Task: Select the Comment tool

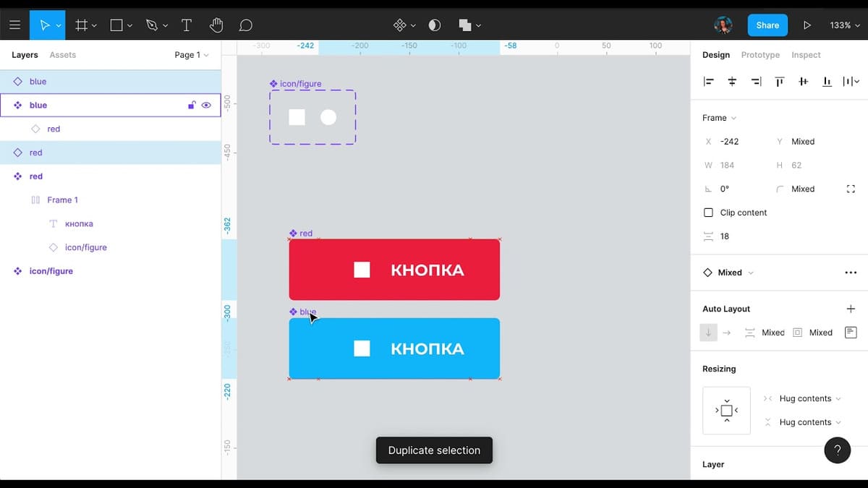Action: click(246, 25)
